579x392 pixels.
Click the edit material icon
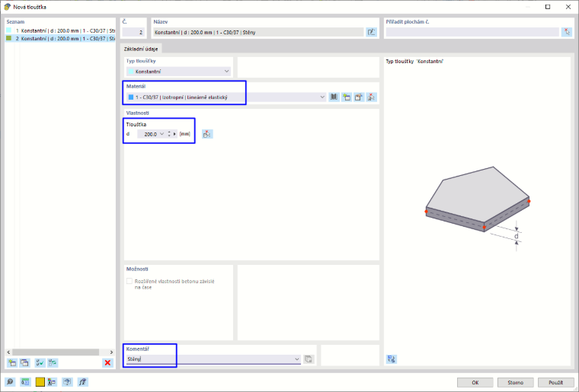click(x=359, y=97)
